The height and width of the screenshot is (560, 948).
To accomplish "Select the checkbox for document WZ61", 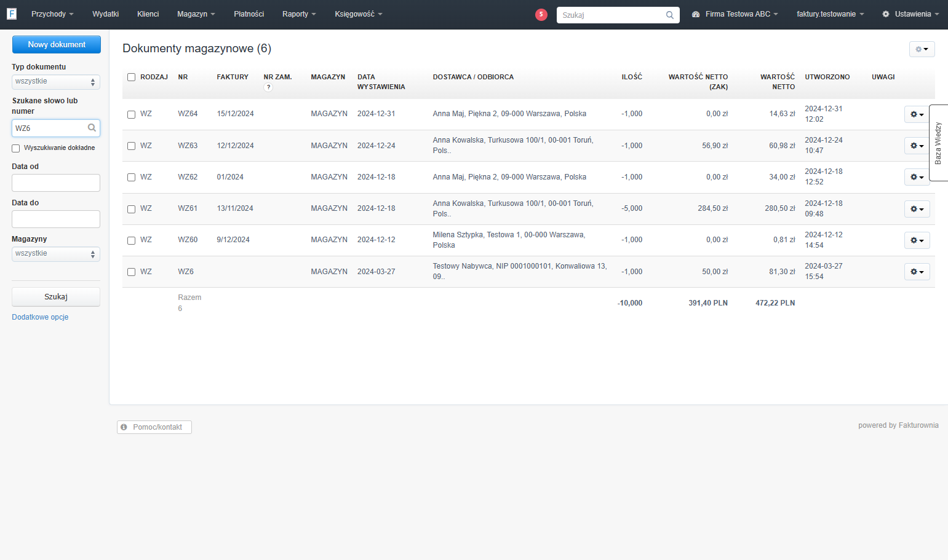I will [131, 209].
